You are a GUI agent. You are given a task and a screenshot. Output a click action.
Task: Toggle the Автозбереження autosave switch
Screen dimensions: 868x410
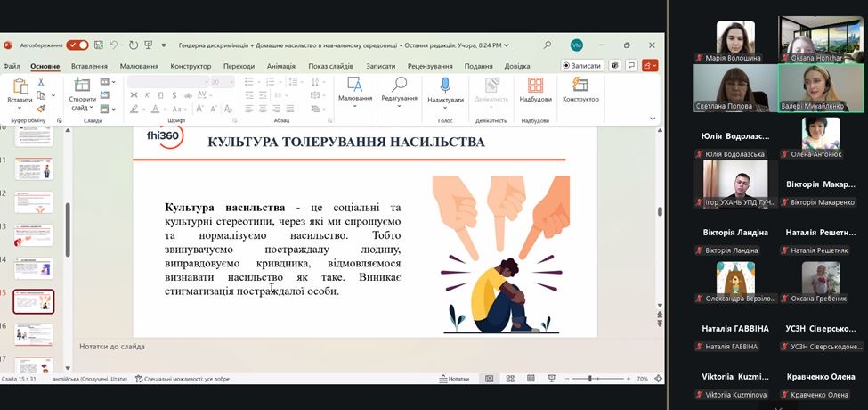[77, 45]
